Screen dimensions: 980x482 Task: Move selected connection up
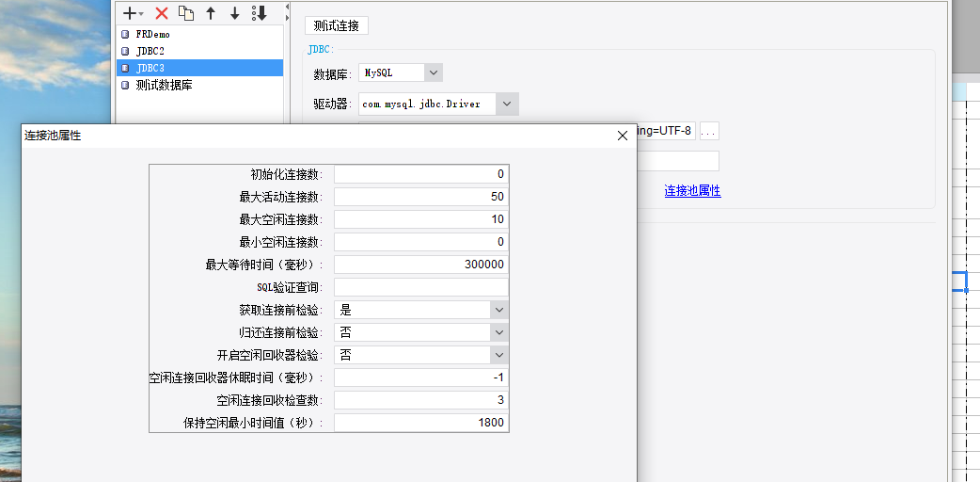click(211, 13)
